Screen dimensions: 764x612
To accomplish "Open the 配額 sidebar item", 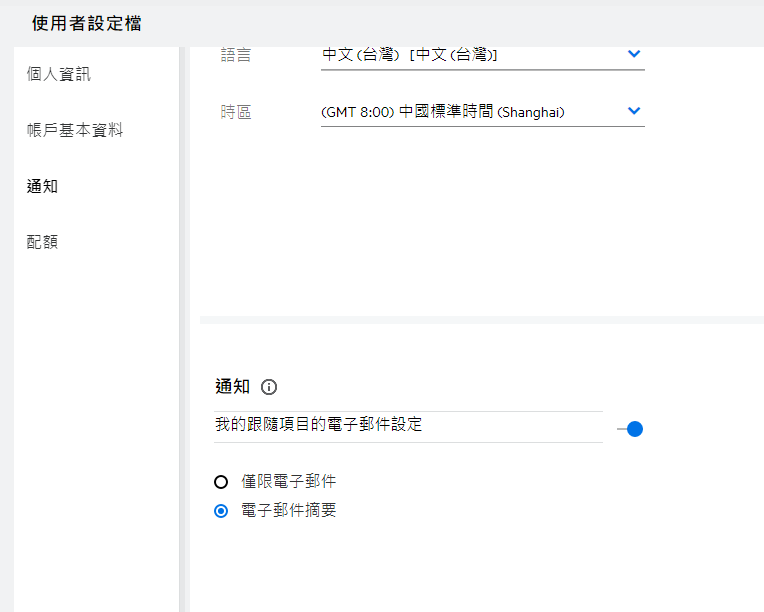I will pyautogui.click(x=42, y=242).
